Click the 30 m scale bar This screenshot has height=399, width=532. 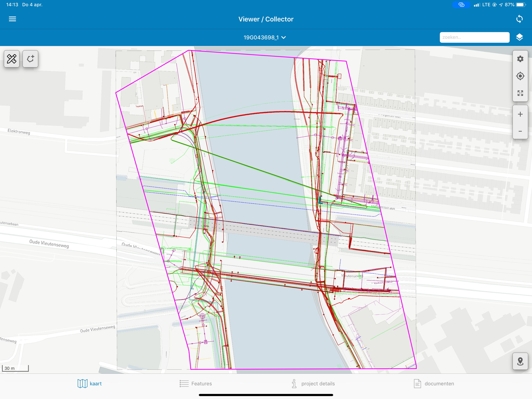[15, 368]
